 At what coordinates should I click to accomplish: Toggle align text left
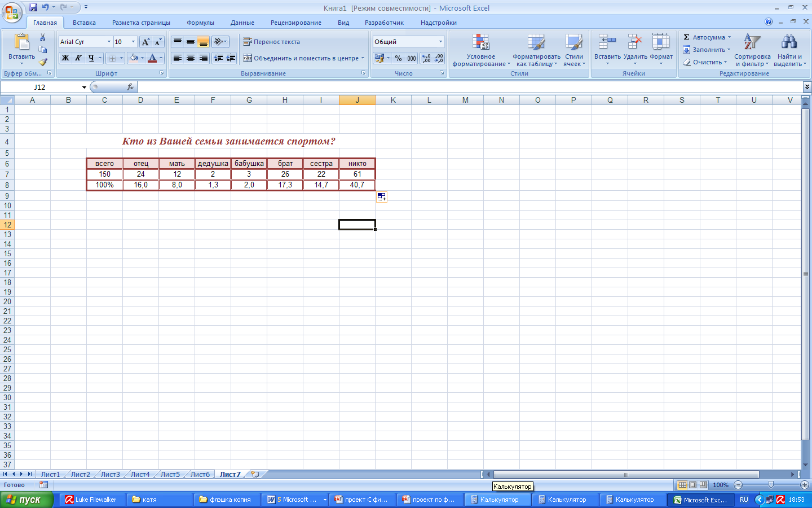coord(178,58)
